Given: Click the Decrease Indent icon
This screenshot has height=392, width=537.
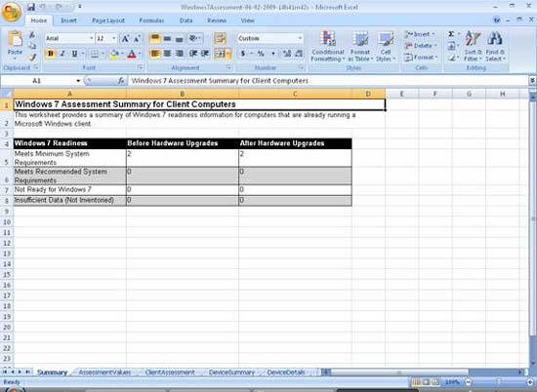Looking at the screenshot, I should click(193, 54).
